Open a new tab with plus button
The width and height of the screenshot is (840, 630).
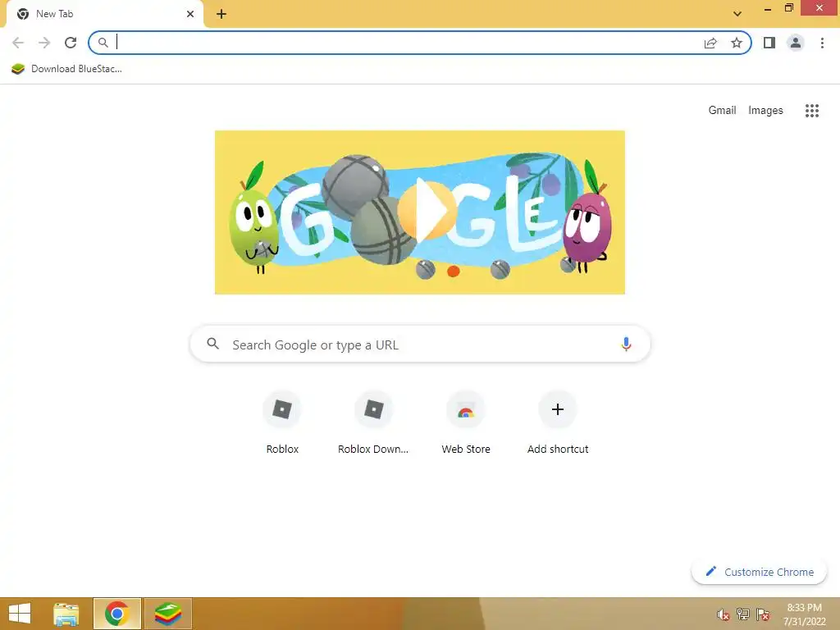click(221, 14)
